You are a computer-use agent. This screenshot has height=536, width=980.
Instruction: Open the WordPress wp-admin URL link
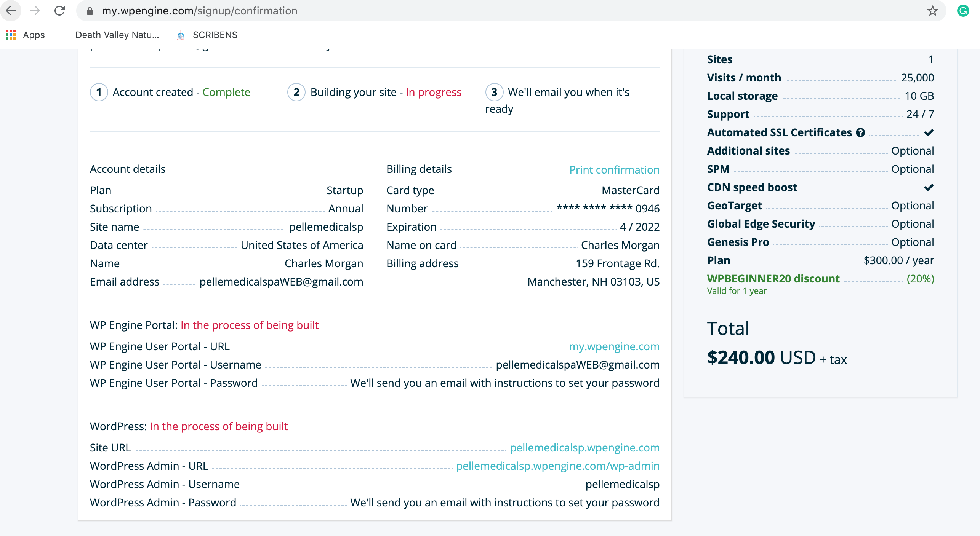[558, 466]
